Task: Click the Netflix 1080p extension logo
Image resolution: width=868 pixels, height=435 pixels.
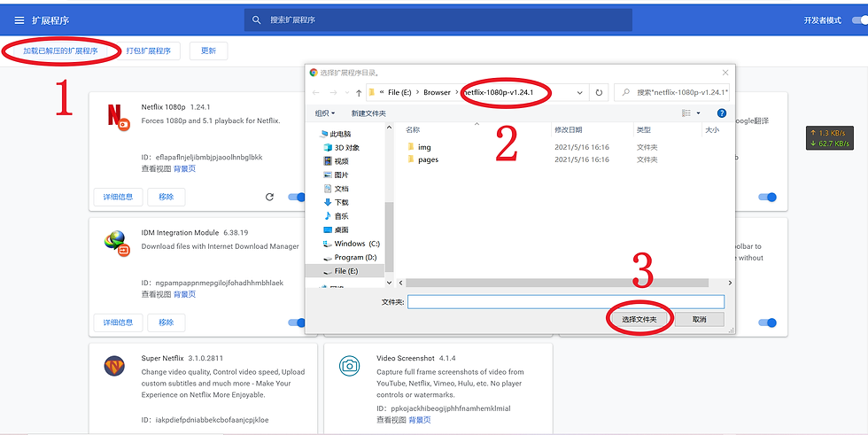Action: click(x=118, y=117)
